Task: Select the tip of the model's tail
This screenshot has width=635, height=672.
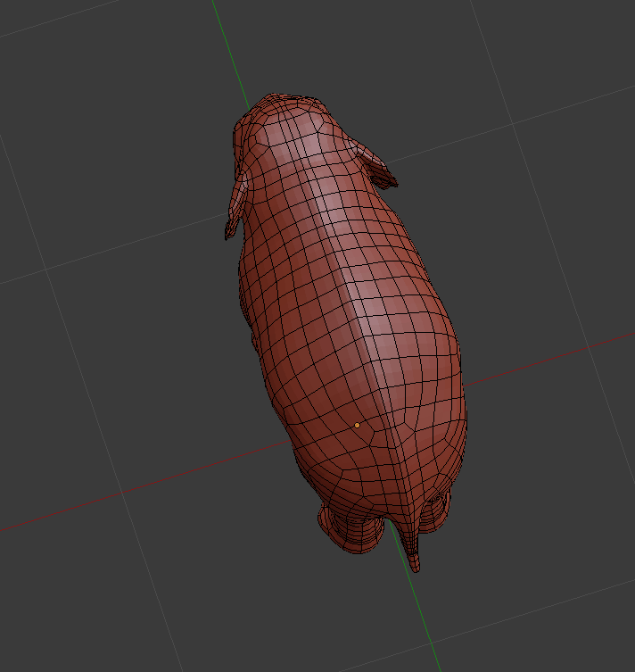Action: (x=415, y=564)
